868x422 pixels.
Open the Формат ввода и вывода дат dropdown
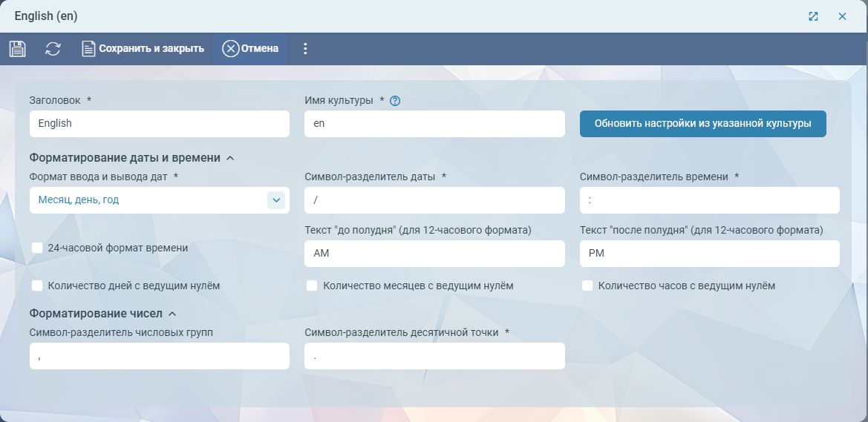275,200
